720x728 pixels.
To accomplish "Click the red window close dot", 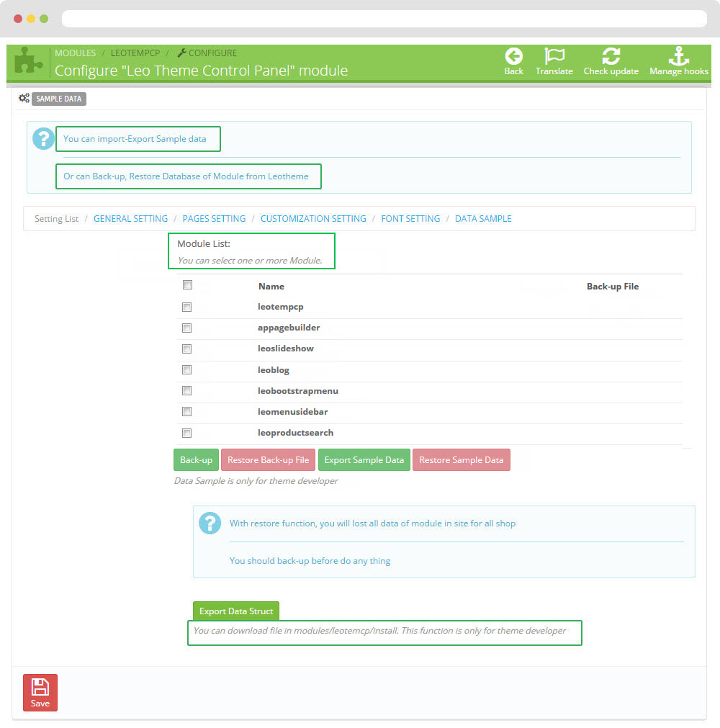I will pos(18,19).
